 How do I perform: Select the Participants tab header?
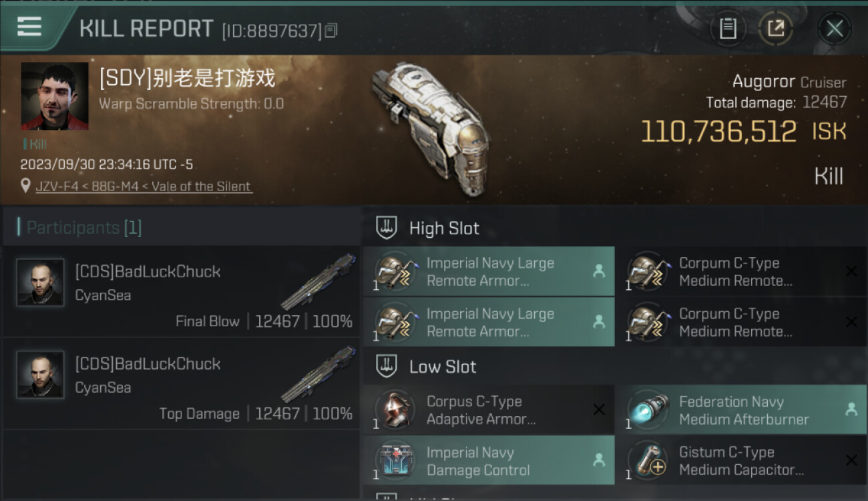pos(84,228)
